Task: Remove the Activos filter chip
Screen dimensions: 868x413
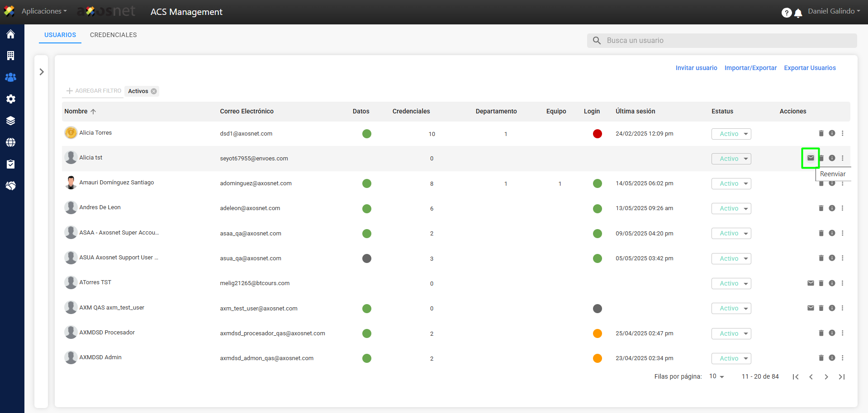Action: pyautogui.click(x=154, y=91)
